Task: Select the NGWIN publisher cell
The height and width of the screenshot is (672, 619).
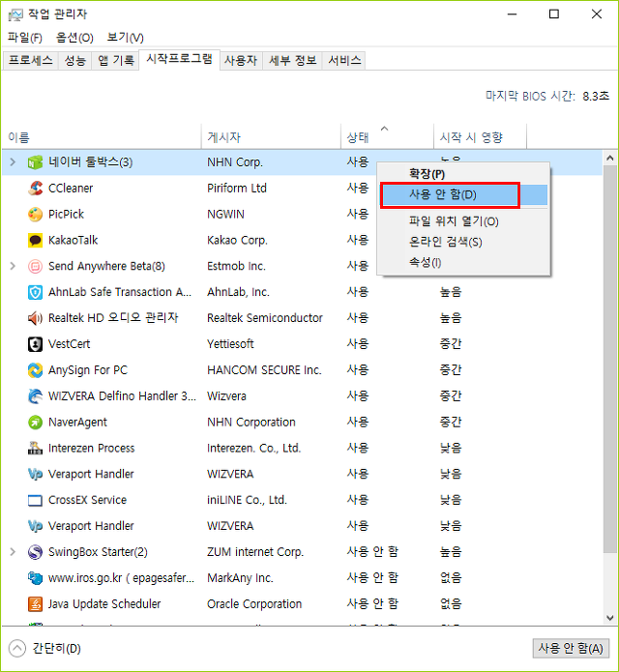Action: tap(225, 215)
